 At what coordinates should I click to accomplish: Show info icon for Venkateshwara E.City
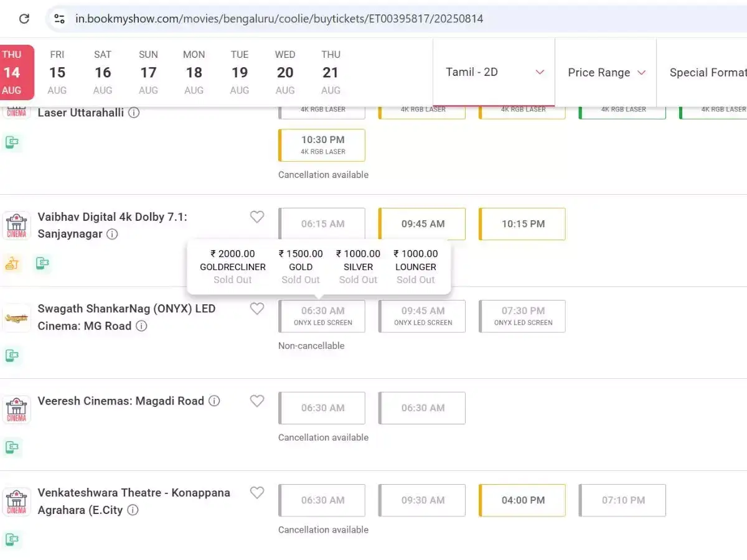(133, 510)
